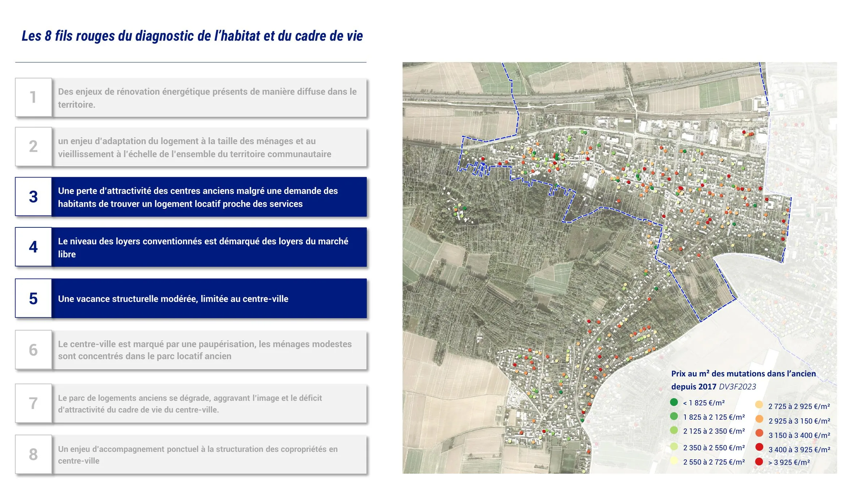868x488 pixels.
Task: Select highlighted number box 4
Action: pyautogui.click(x=33, y=247)
